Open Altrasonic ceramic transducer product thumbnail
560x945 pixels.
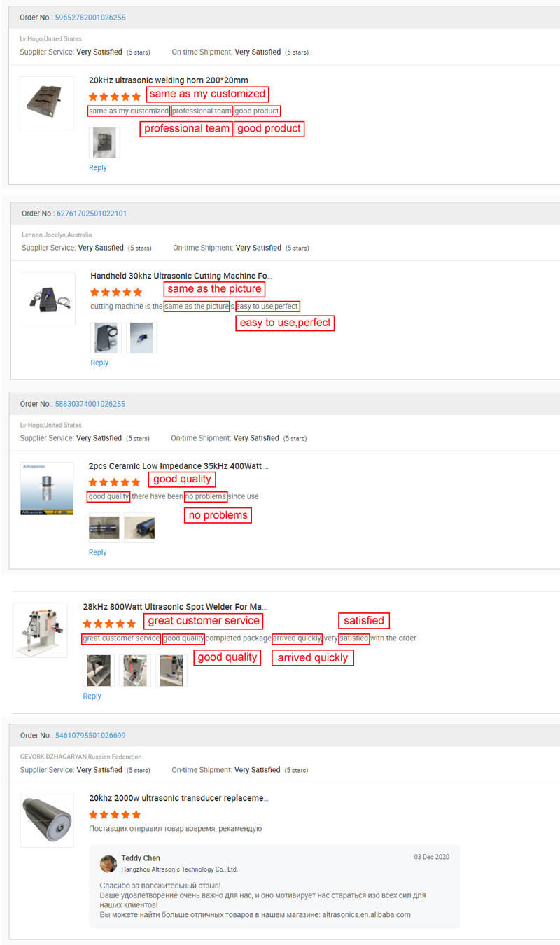47,489
